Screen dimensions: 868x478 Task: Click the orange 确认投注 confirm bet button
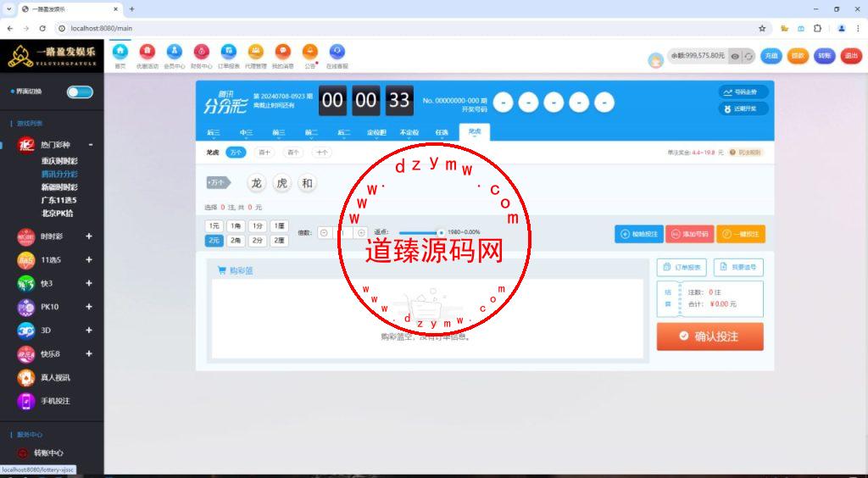pos(709,336)
